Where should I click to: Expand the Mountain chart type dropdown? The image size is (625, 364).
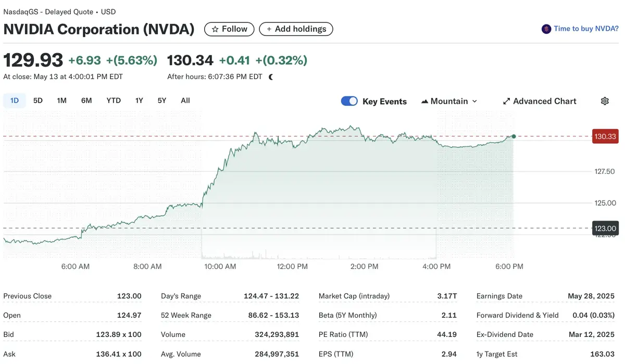coord(474,101)
